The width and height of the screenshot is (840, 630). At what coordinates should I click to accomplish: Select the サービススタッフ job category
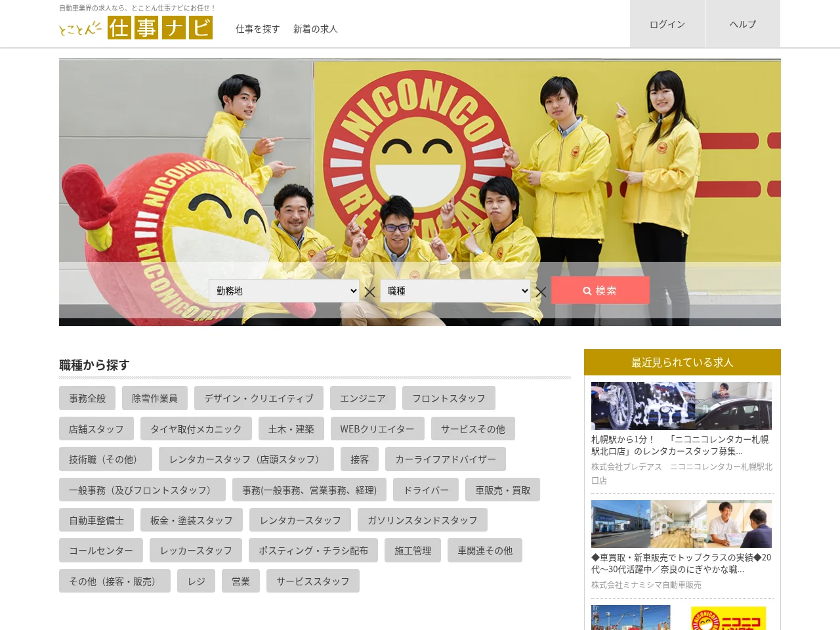pos(313,581)
